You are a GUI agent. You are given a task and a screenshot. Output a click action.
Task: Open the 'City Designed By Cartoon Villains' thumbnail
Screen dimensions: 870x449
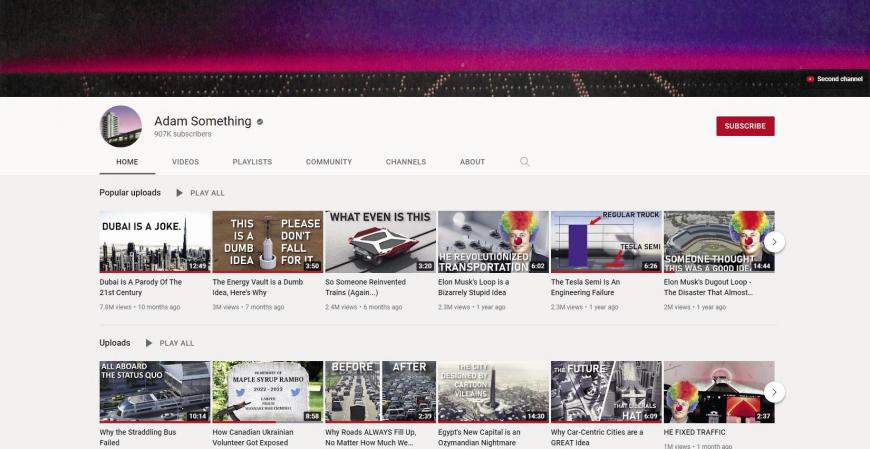pyautogui.click(x=493, y=392)
